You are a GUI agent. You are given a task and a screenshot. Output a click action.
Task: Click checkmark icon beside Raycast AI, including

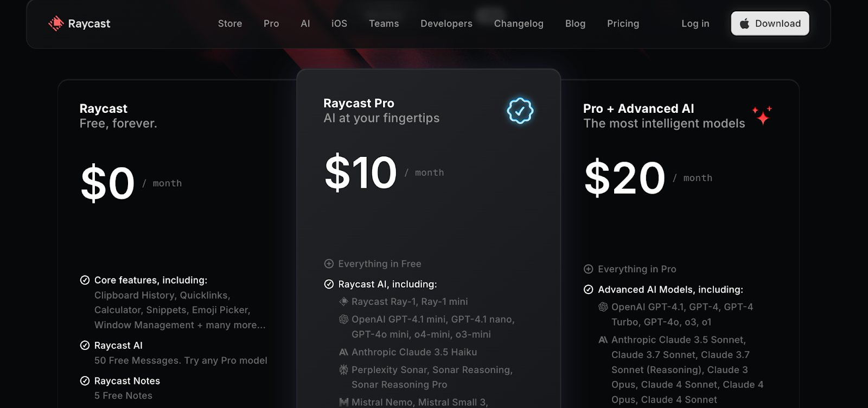[x=329, y=284]
